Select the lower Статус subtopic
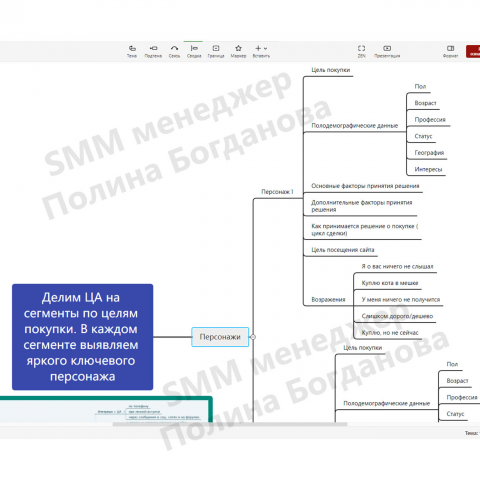Image resolution: width=480 pixels, height=480 pixels. pyautogui.click(x=455, y=414)
